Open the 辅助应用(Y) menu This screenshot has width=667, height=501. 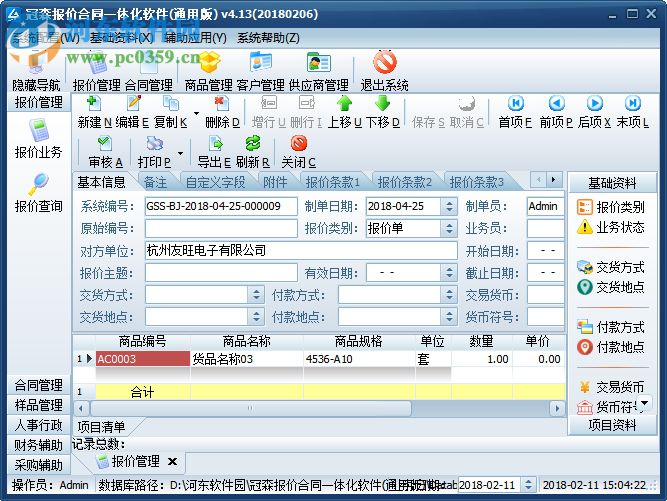point(195,38)
